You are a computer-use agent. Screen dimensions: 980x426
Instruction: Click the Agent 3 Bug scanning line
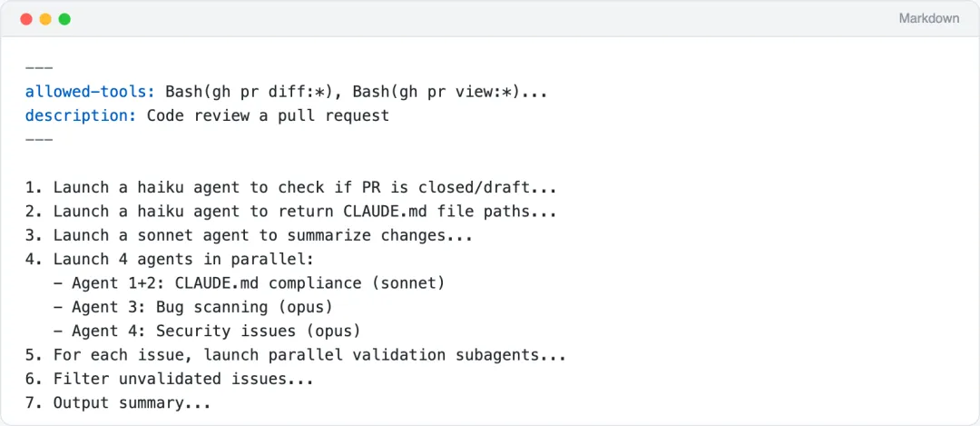193,307
